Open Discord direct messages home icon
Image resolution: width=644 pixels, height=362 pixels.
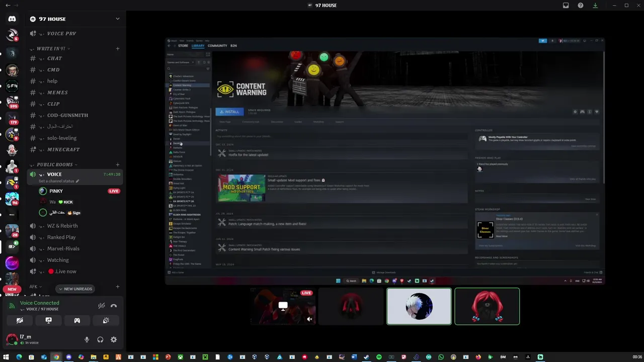tap(12, 19)
